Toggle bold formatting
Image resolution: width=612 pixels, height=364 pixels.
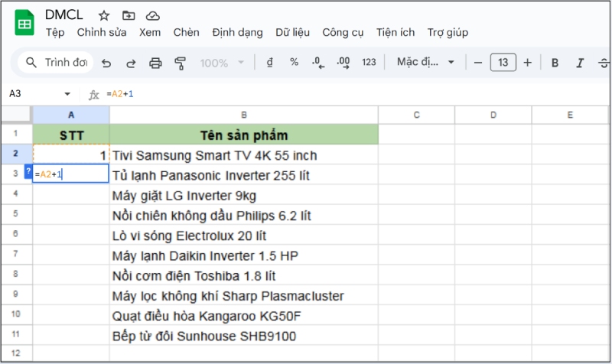click(555, 63)
